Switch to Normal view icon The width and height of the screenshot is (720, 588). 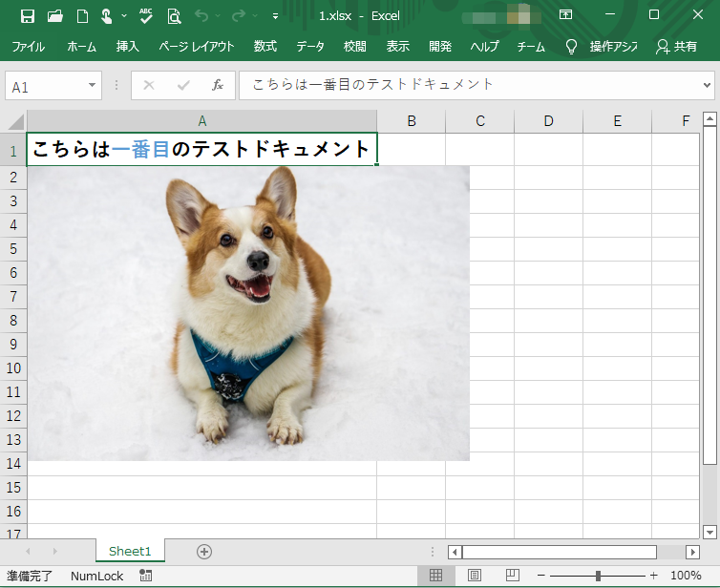point(435,576)
